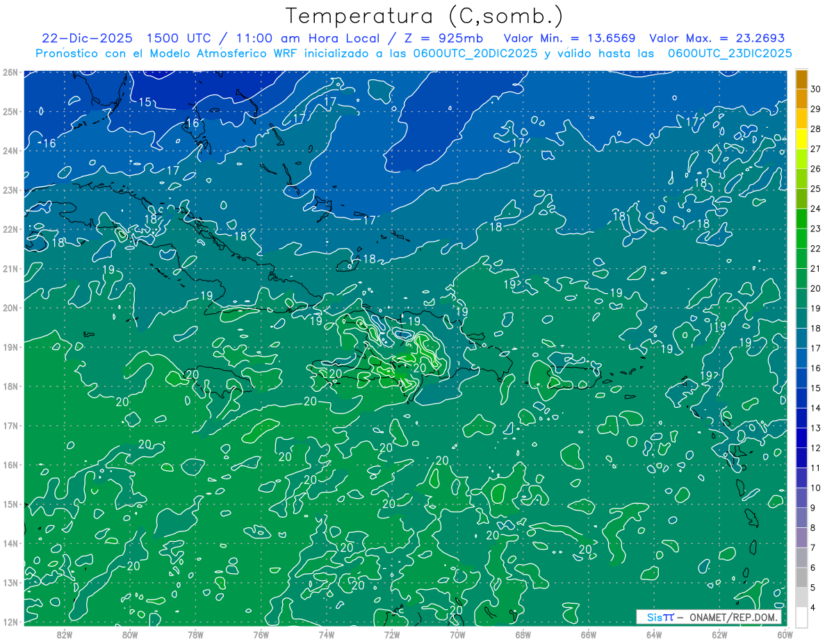Click the color legend label '9'

coord(814,507)
